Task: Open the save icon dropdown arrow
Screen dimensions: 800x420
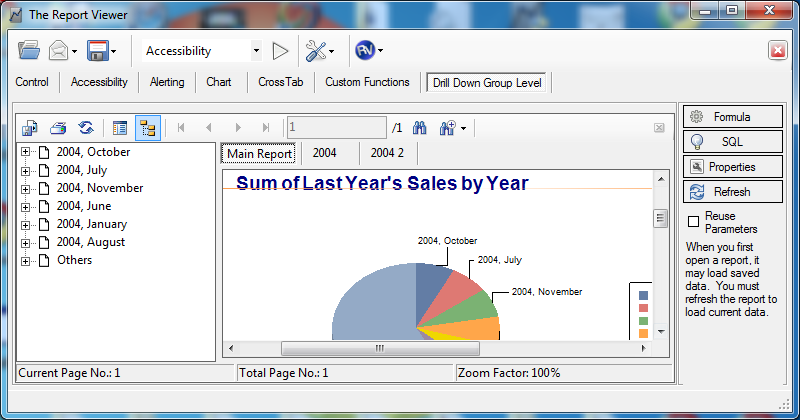Action: pyautogui.click(x=113, y=51)
